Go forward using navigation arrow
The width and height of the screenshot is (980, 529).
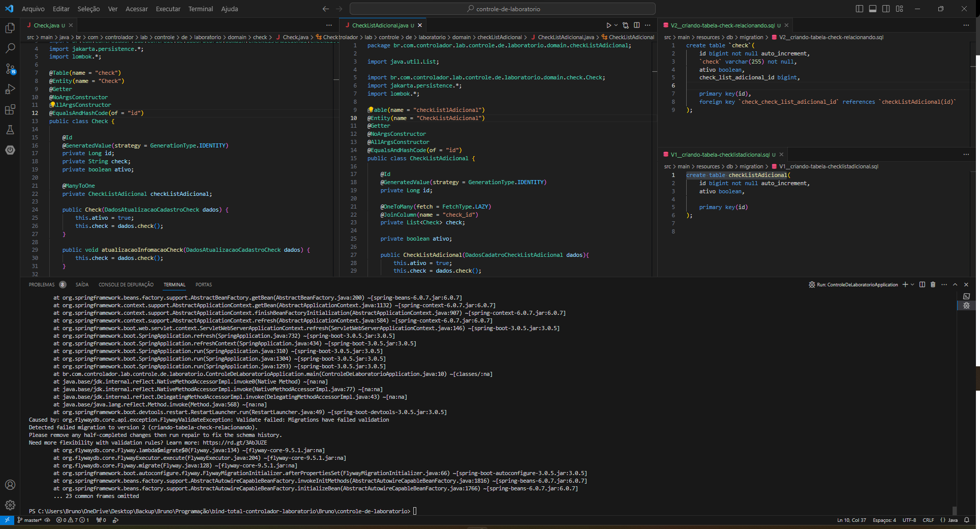click(x=339, y=9)
